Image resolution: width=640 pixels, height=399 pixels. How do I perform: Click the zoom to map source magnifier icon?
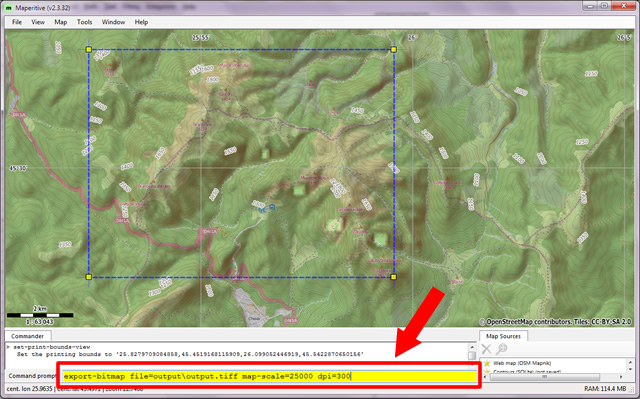(x=501, y=349)
